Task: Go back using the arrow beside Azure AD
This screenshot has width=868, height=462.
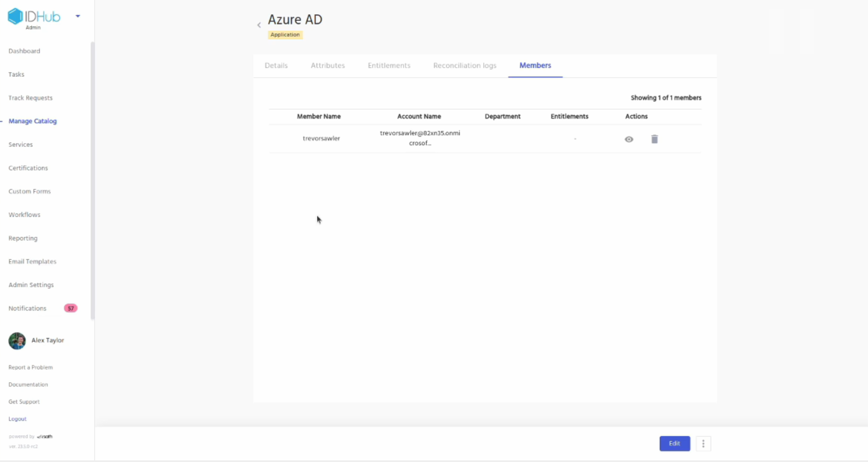Action: (x=259, y=25)
